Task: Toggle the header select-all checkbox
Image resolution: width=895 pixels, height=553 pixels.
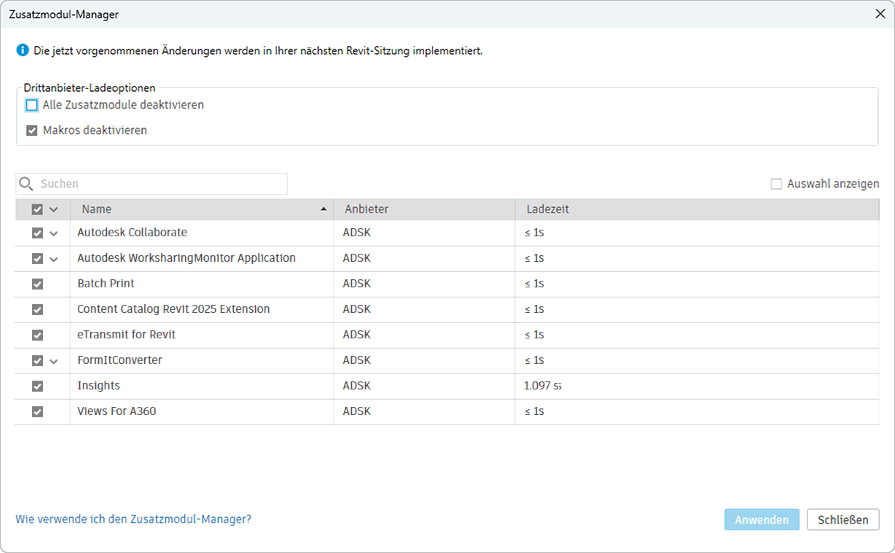Action: tap(37, 210)
